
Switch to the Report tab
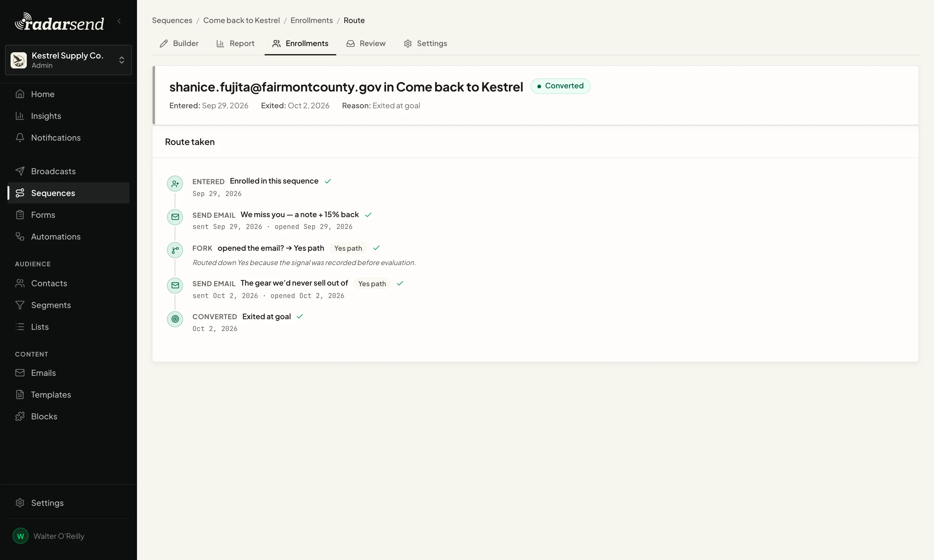point(235,43)
